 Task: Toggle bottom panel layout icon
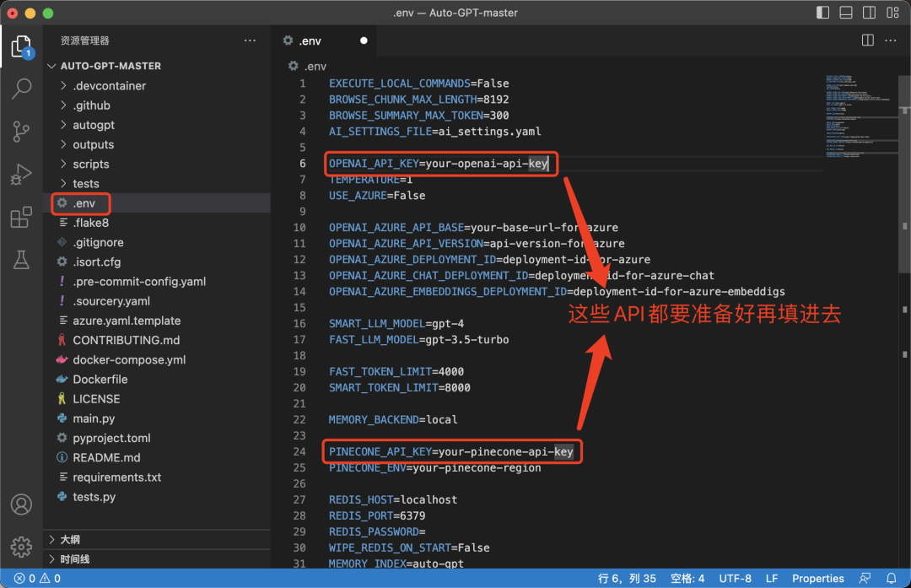coord(846,13)
